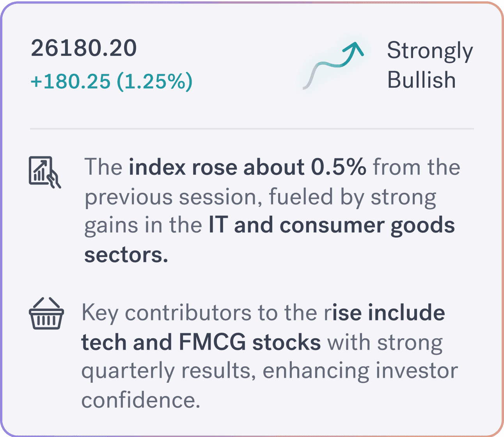Click the (1.25%) percentage change

tap(155, 82)
